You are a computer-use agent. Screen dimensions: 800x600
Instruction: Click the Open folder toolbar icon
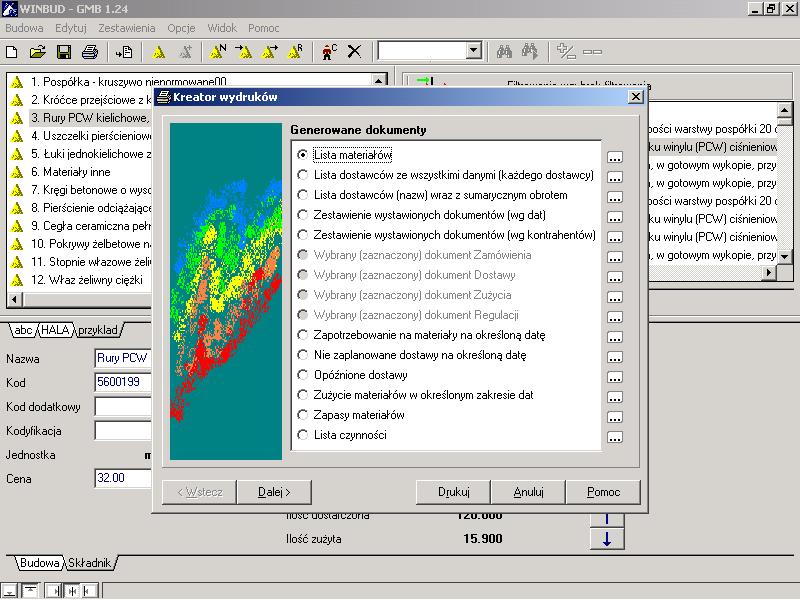[x=37, y=51]
